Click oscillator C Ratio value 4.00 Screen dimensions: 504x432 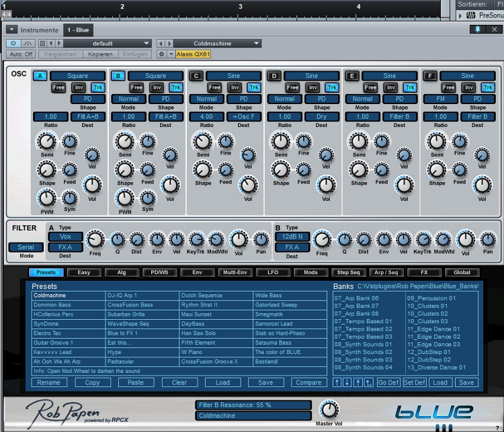point(206,117)
